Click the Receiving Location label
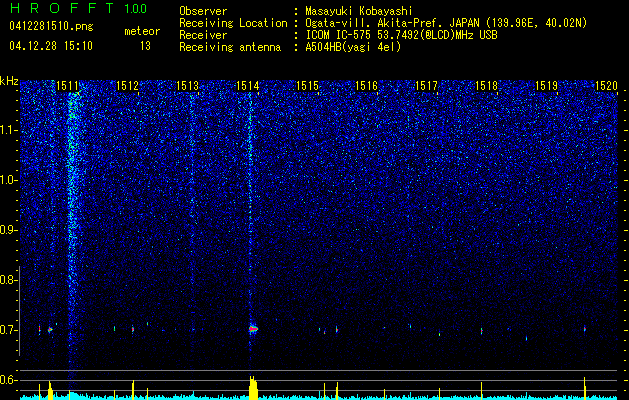The width and height of the screenshot is (629, 400). [233, 23]
